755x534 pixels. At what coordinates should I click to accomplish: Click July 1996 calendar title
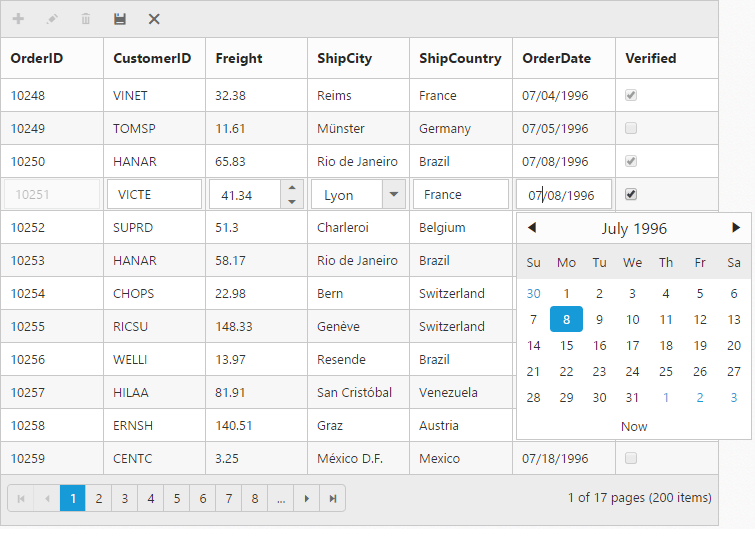(634, 228)
